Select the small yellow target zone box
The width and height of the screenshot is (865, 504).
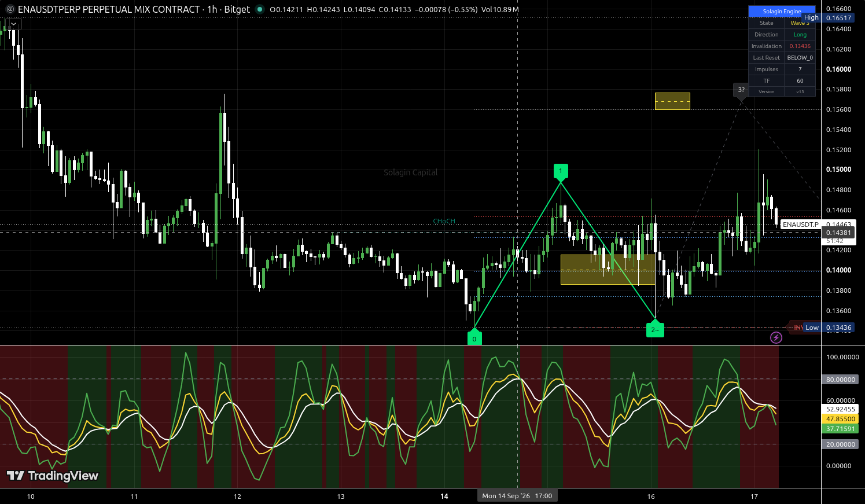click(x=672, y=101)
